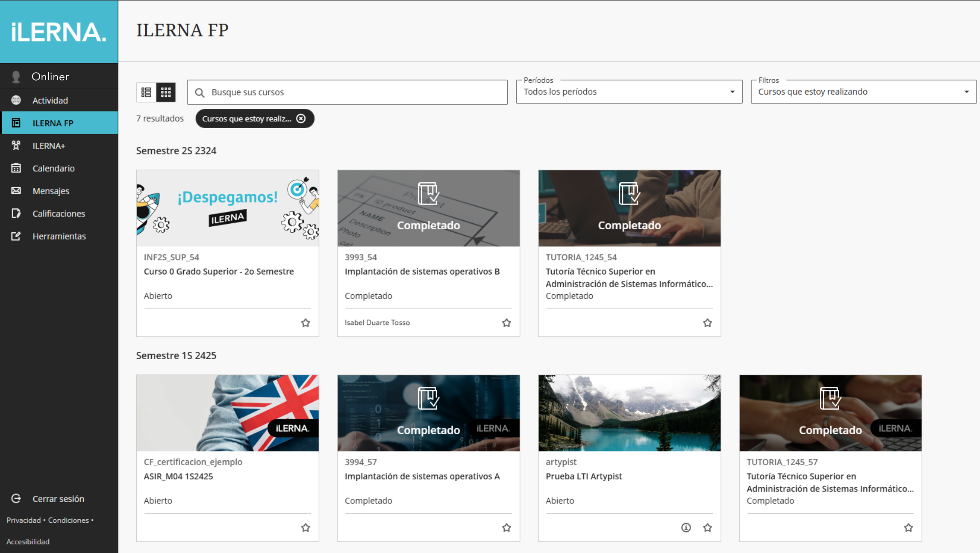
Task: Open the Prueba LTI Artypist course thumbnail
Action: [629, 413]
